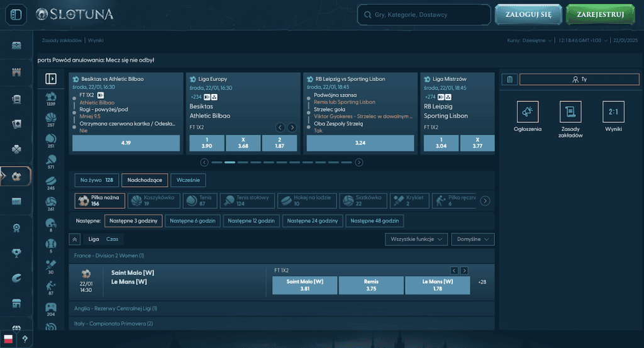Select tennis sport icon with count 251
644x348 pixels.
51,140
